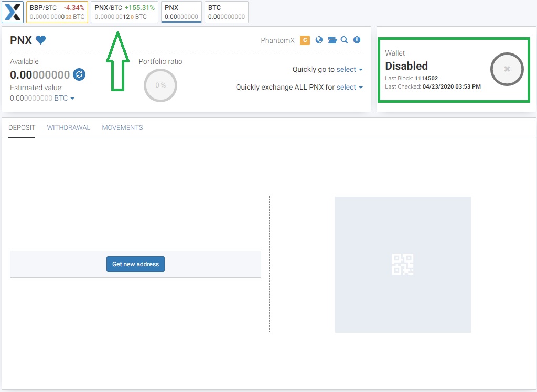Image resolution: width=537 pixels, height=392 pixels.
Task: Open the coin info icon
Action: click(x=357, y=40)
